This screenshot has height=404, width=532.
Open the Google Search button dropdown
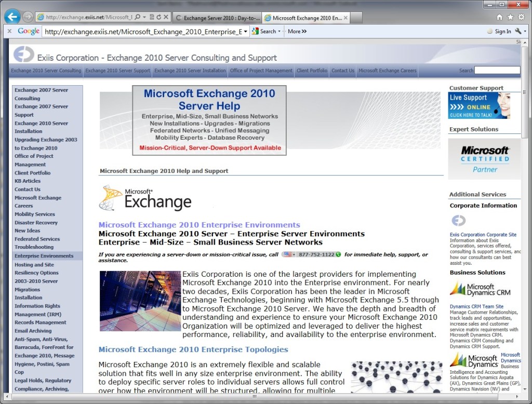click(279, 31)
